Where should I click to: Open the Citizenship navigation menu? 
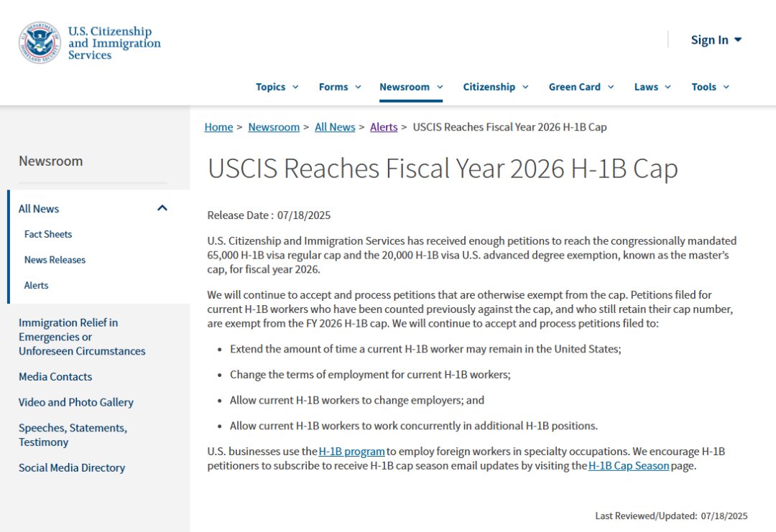[495, 87]
